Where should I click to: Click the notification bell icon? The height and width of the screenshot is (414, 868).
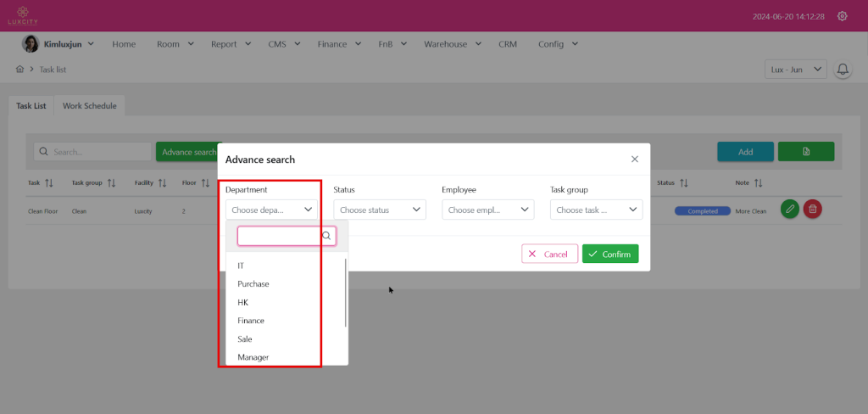tap(843, 70)
